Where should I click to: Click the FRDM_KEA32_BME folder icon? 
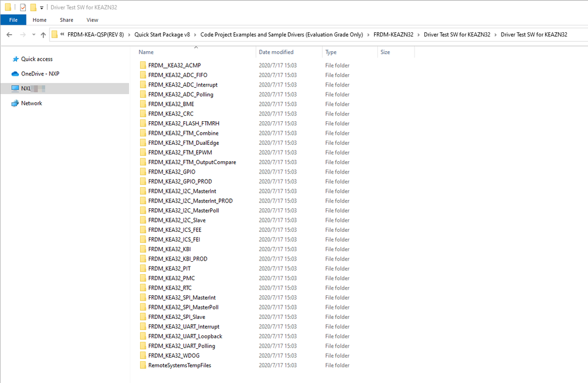click(143, 104)
